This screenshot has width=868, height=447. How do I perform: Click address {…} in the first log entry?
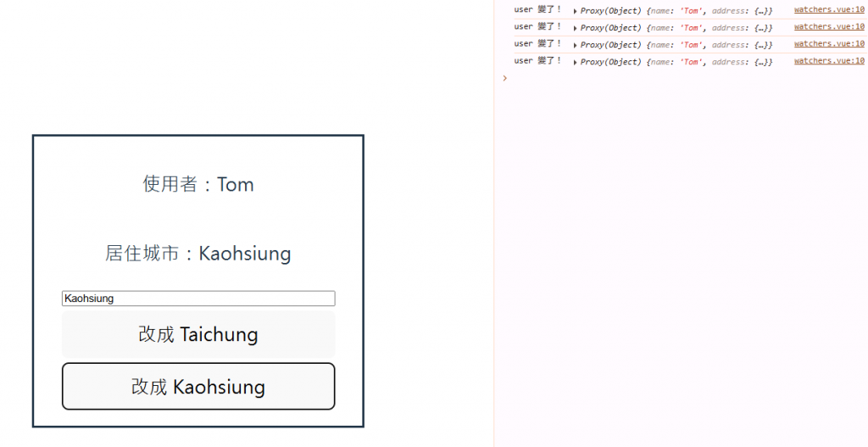pyautogui.click(x=742, y=10)
